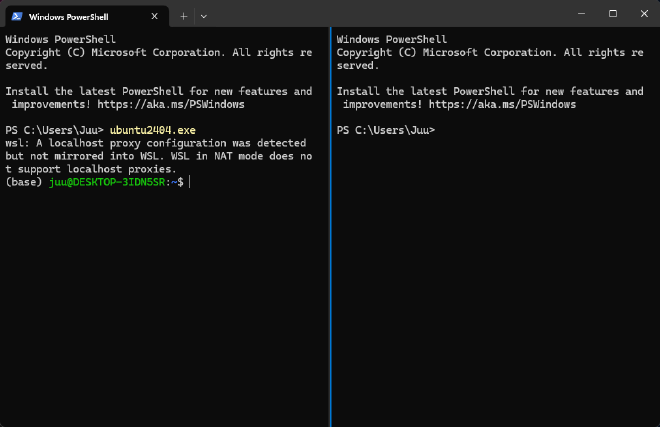Click the ubuntu2404.exe command text
Screen dimensions: 660x427
coord(153,130)
